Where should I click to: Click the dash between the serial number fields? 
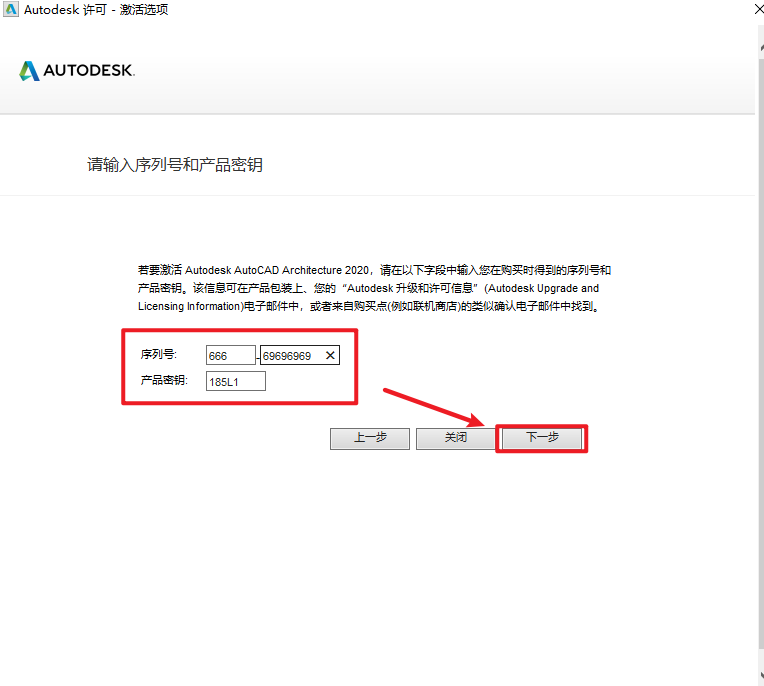[x=258, y=356]
